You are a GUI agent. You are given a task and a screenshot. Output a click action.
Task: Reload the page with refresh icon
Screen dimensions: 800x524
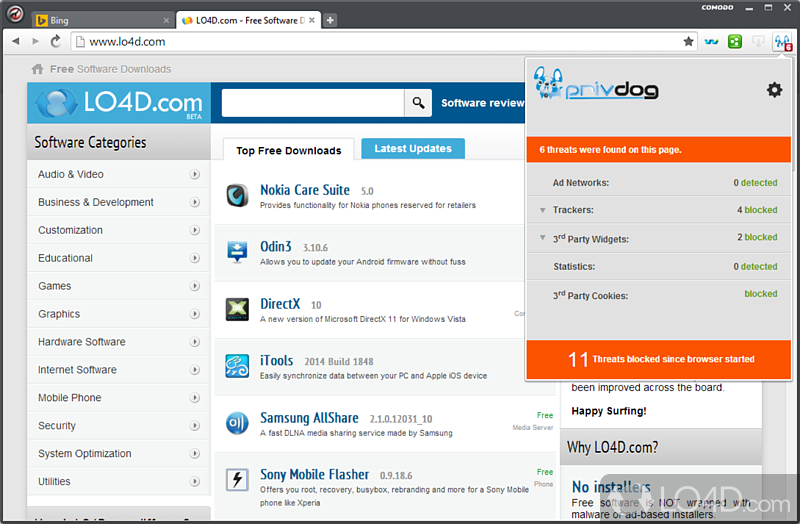click(x=55, y=42)
